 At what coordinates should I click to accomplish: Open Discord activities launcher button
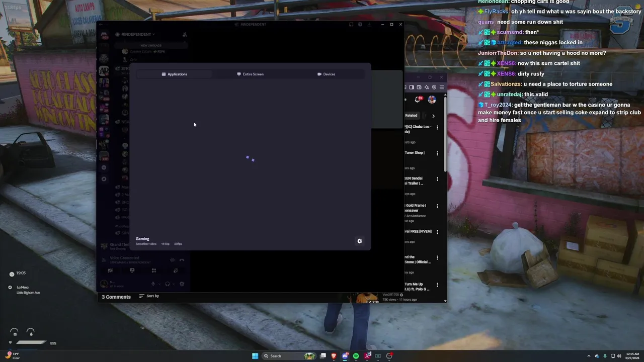(x=154, y=270)
